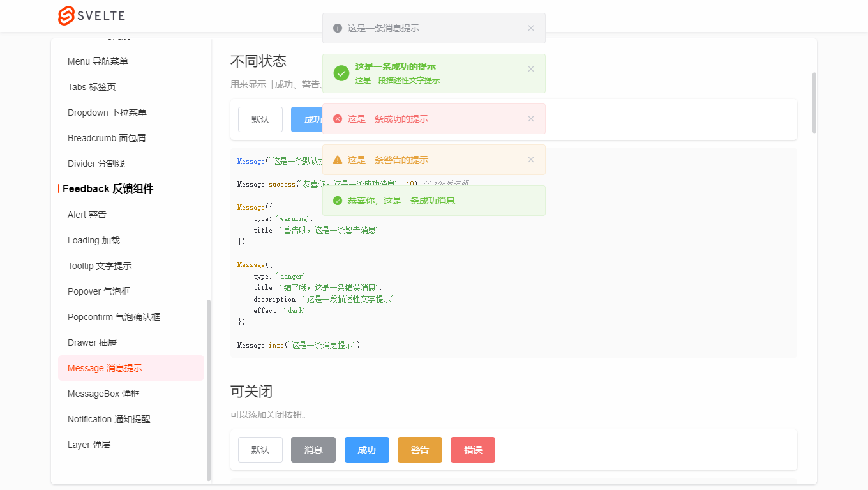Click the red 错误 button
The image size is (868, 490).
click(x=472, y=449)
